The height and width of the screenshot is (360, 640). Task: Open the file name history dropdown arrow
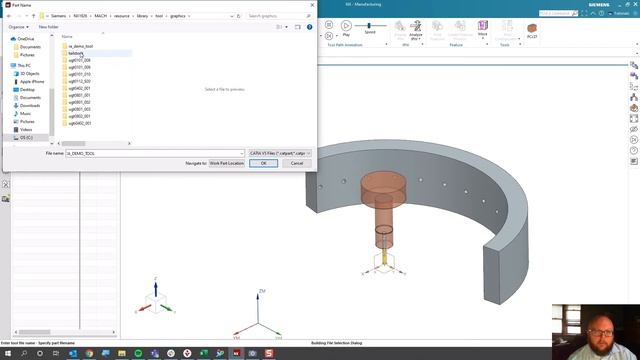(242, 153)
